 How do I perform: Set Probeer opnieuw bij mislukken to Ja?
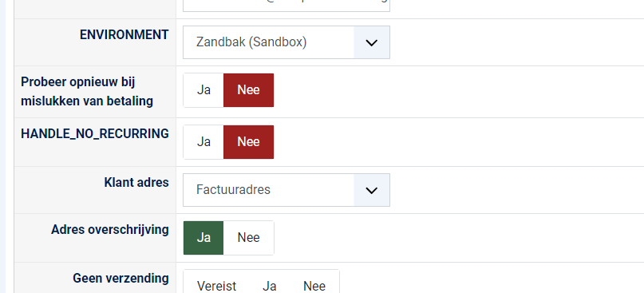pos(203,90)
